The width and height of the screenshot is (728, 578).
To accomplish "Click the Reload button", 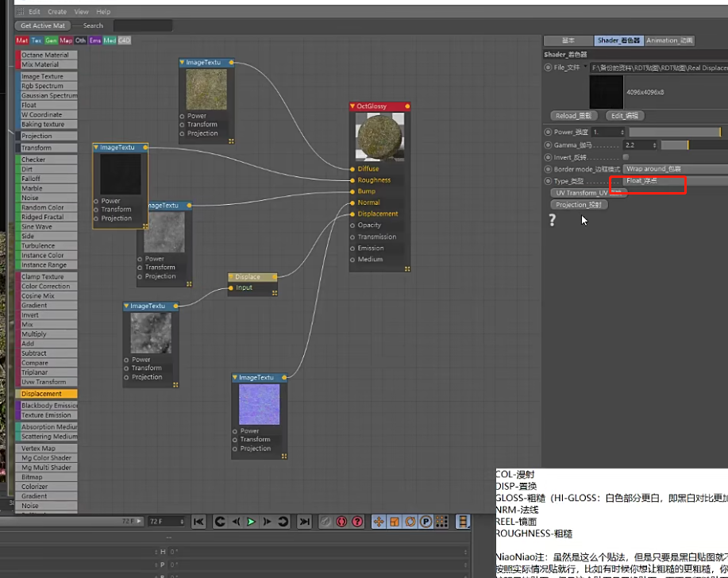I will click(x=573, y=116).
